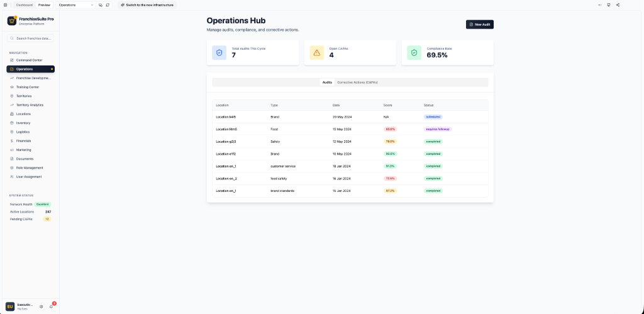The image size is (644, 314).
Task: Click the Status column header
Action: coord(429,105)
